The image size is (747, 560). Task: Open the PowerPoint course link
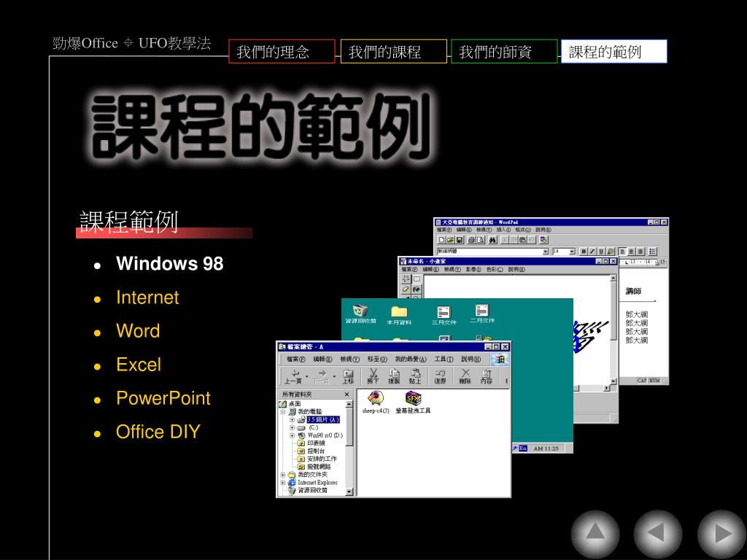[x=163, y=399]
